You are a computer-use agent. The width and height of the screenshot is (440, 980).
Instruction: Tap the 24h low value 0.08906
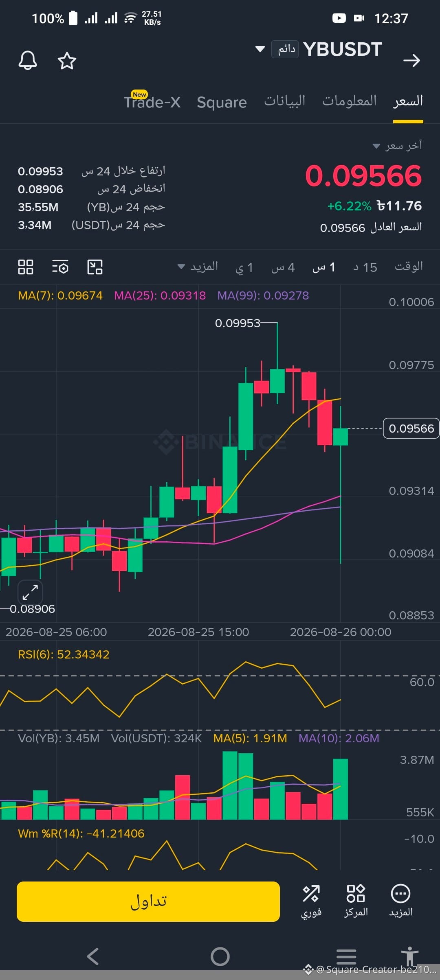tap(40, 189)
